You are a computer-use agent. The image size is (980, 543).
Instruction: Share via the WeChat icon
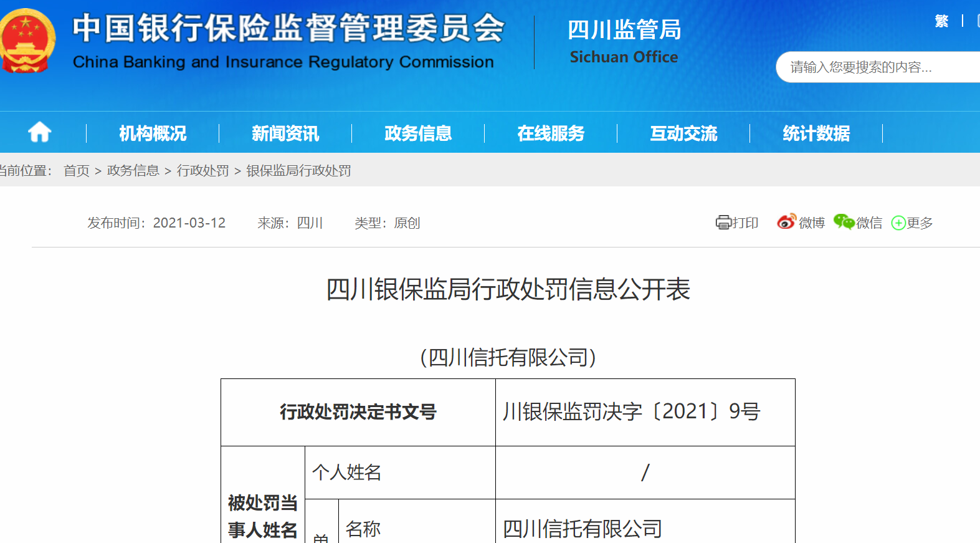(844, 222)
